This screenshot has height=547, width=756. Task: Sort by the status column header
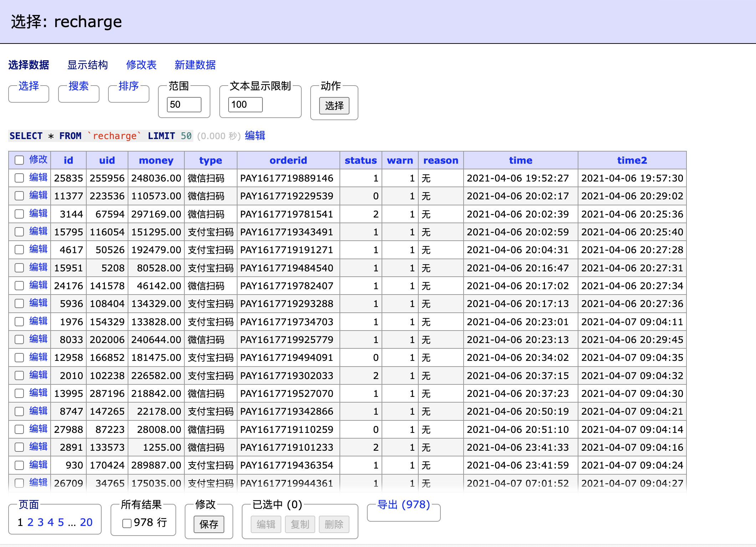361,160
